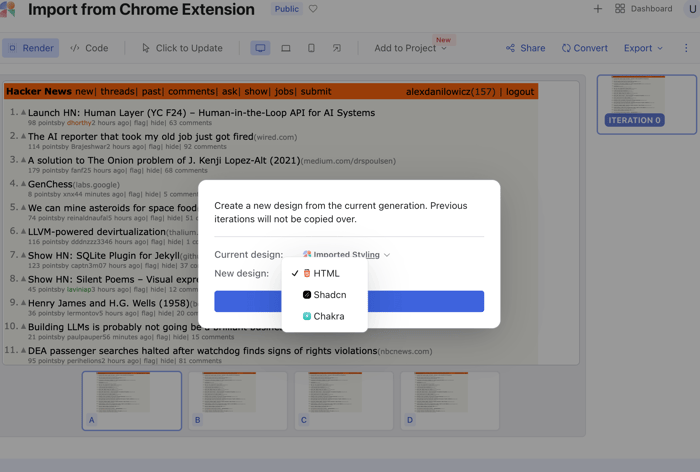Viewport: 700px width, 472px height.
Task: Click the 'ask' nav link
Action: click(x=229, y=92)
